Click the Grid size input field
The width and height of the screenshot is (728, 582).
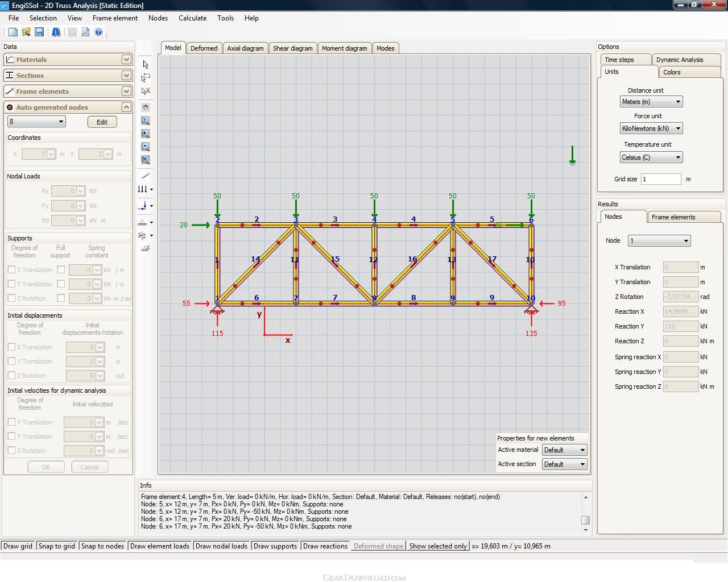pyautogui.click(x=660, y=179)
